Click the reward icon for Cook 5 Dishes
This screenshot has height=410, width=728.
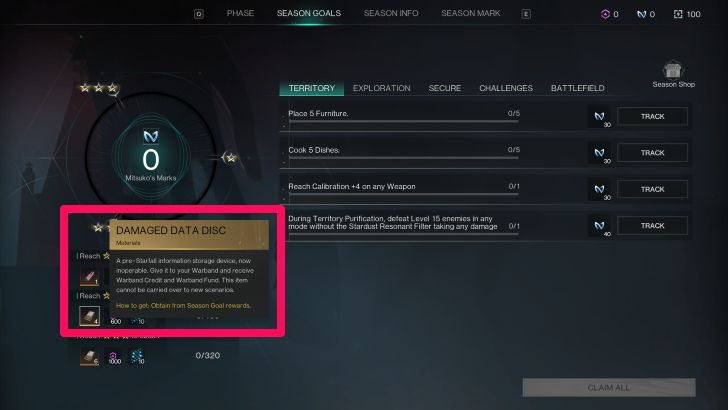coord(599,153)
